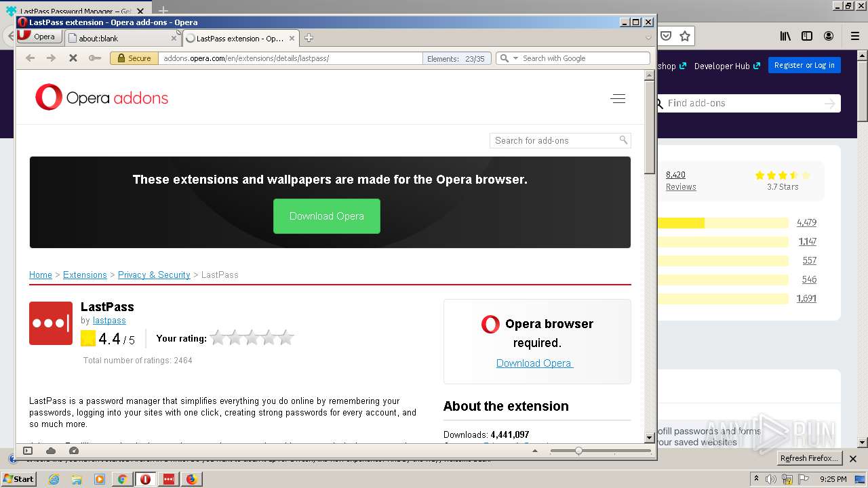Open the lastpass author link

pos(109,320)
